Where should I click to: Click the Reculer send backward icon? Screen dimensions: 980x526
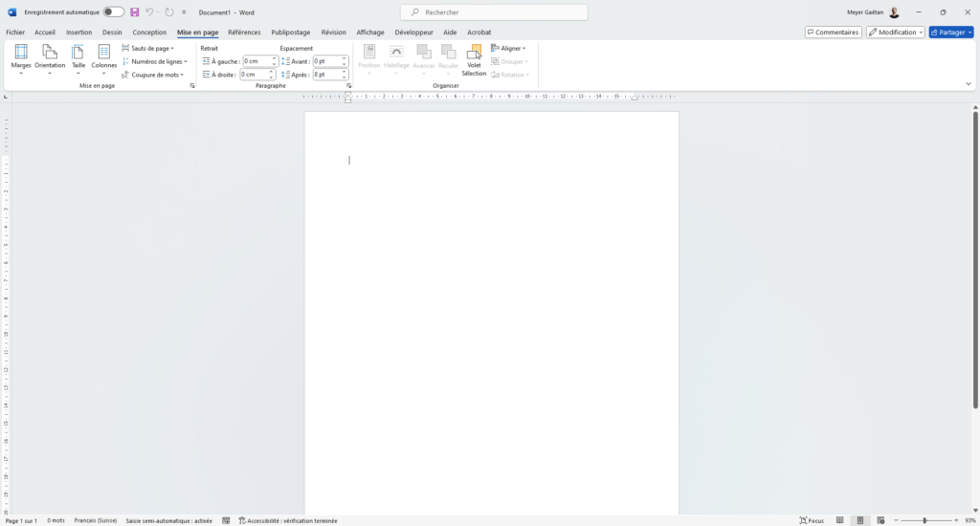point(448,60)
